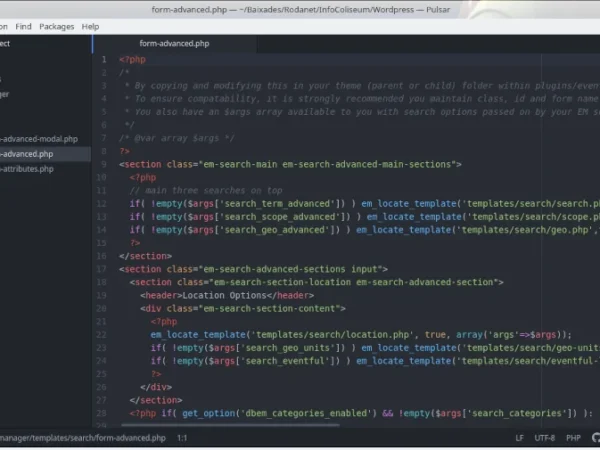
Task: Click line number 17 in the gutter
Action: 102,268
